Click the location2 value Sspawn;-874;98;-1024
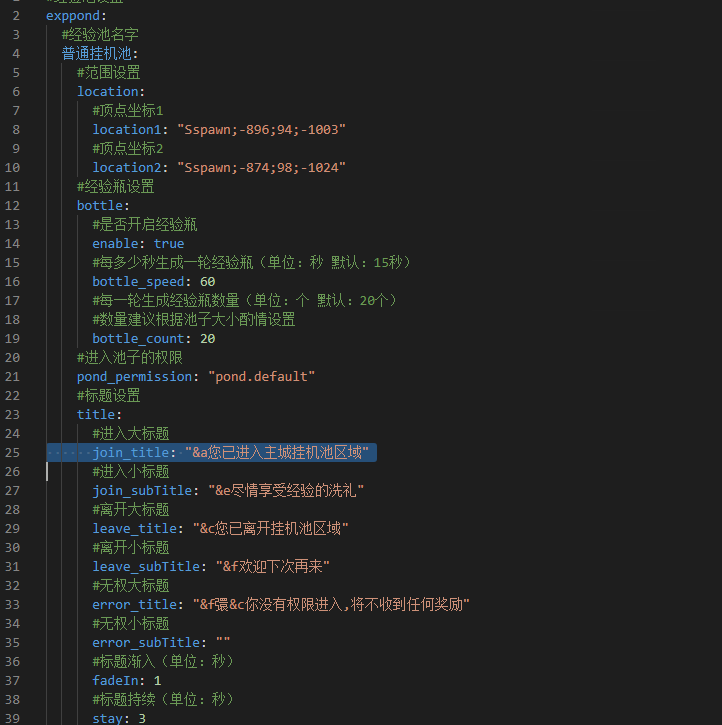The image size is (722, 725). click(x=261, y=168)
